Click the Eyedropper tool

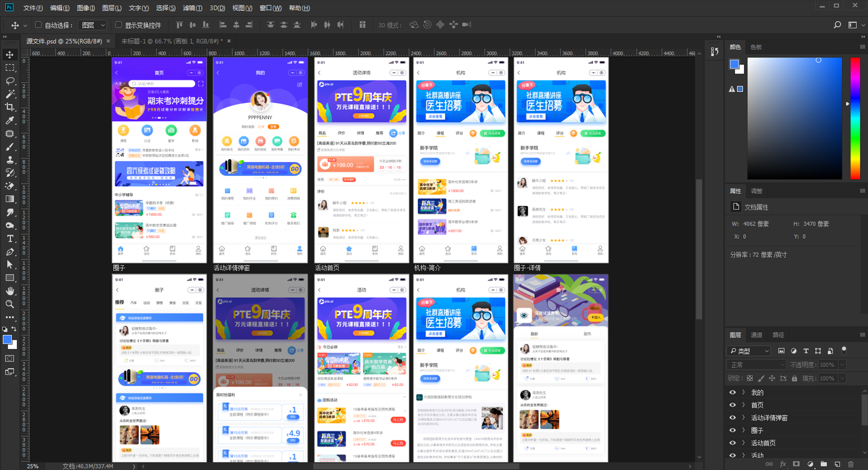click(x=9, y=120)
